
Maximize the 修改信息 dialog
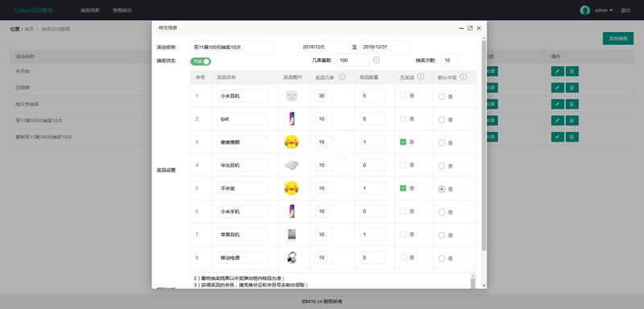click(x=470, y=28)
